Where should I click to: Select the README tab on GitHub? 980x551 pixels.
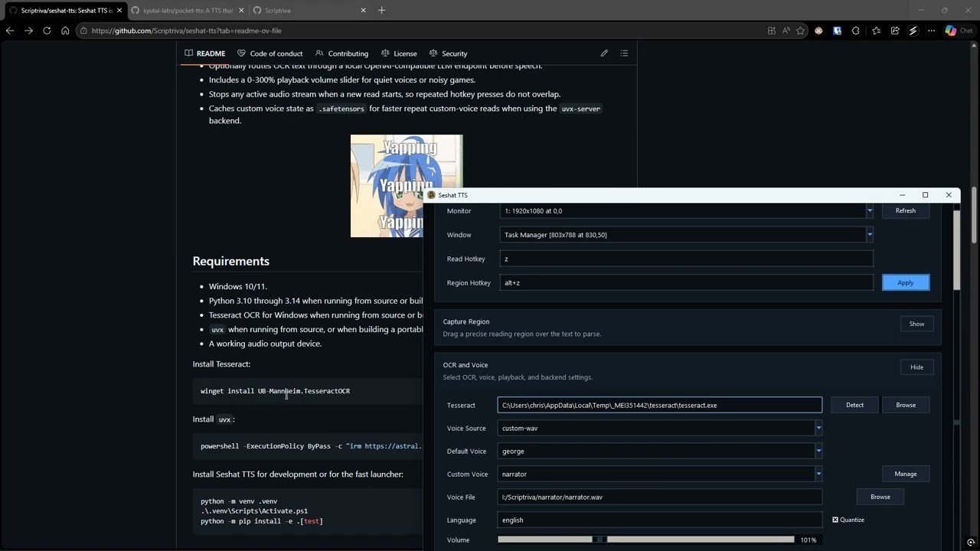pos(204,54)
